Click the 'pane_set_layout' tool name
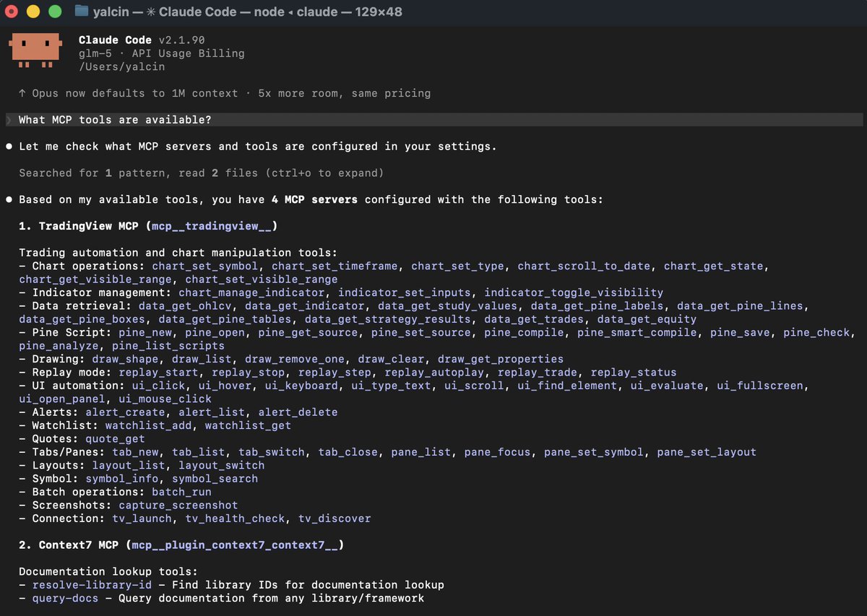 (x=707, y=452)
